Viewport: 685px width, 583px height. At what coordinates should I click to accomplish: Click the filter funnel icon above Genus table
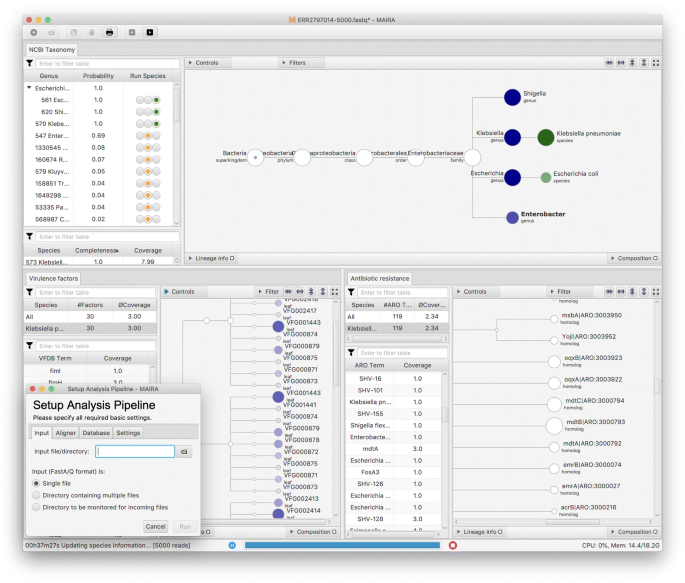30,64
